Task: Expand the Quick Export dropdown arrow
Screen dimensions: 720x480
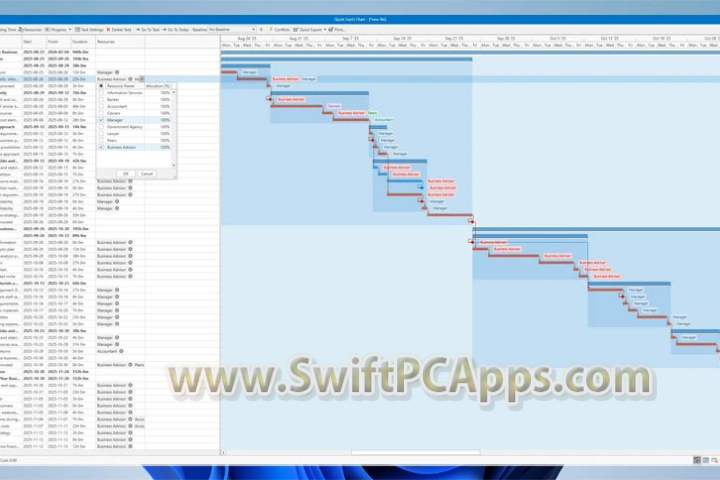Action: click(325, 29)
